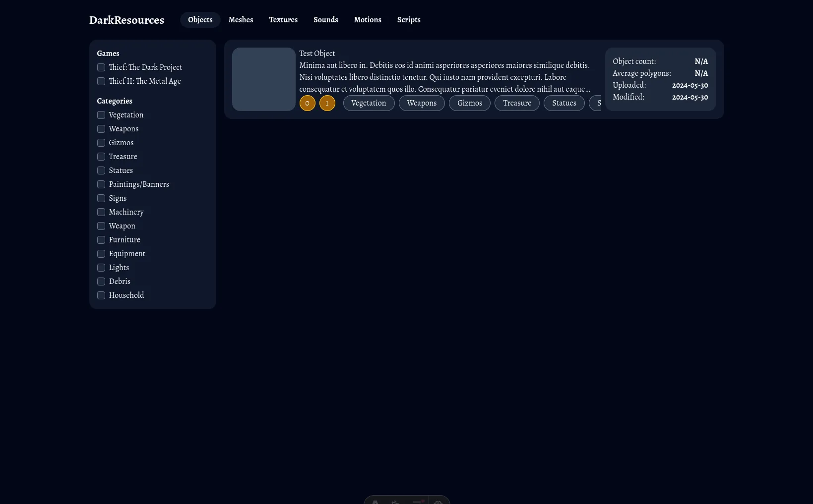Check the Lights category checkbox

[101, 268]
